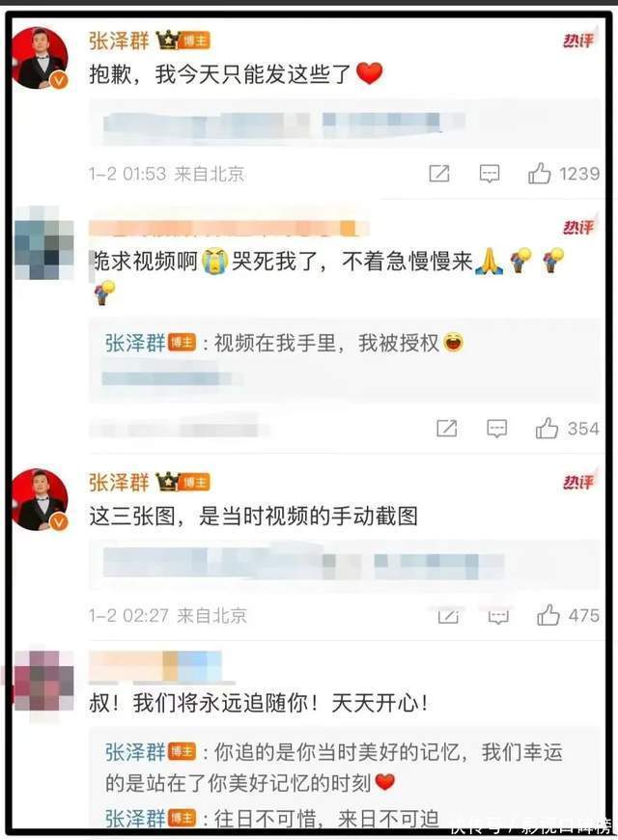The image size is (618, 840).
Task: Tap 张泽群 name in reply 视频在我手里
Action: (x=135, y=343)
